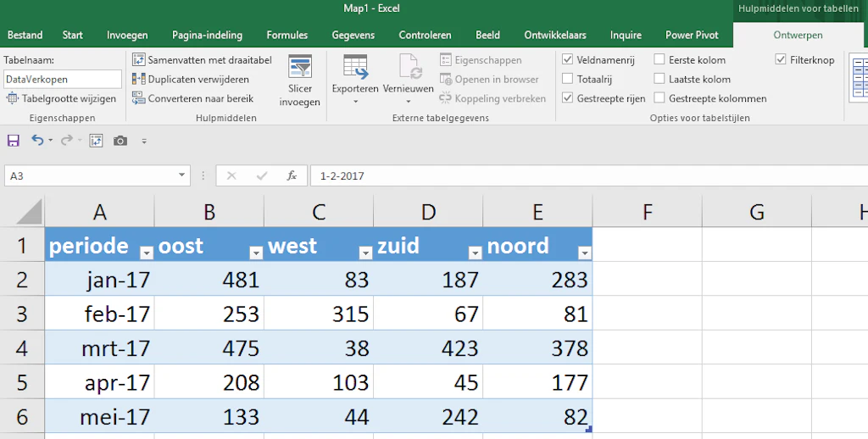
Task: Select row 4 header
Action: click(x=22, y=347)
